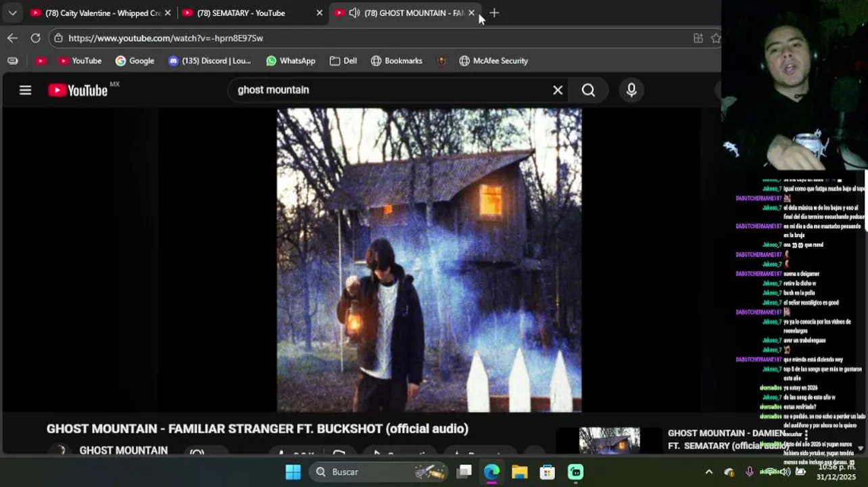The image size is (868, 487).
Task: Select the GHOST MOUNTAIN tab
Action: click(406, 13)
